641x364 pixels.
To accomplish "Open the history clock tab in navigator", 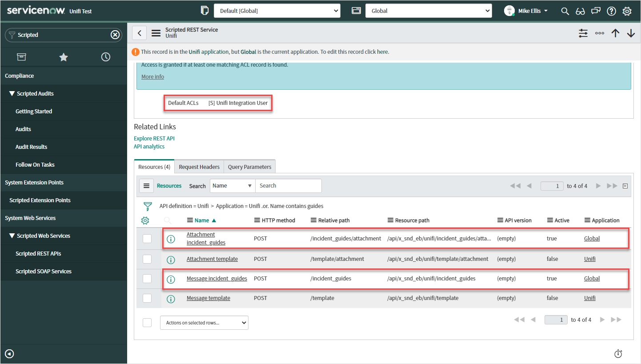I will pyautogui.click(x=105, y=57).
